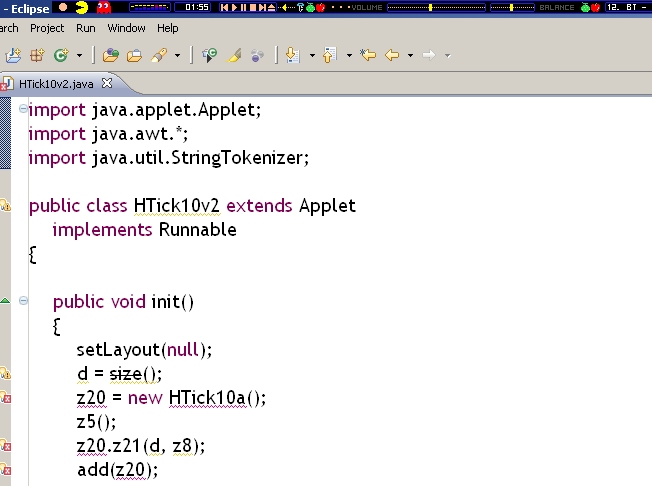Click the Java file icon on editor tab
The height and width of the screenshot is (486, 652).
tap(7, 84)
